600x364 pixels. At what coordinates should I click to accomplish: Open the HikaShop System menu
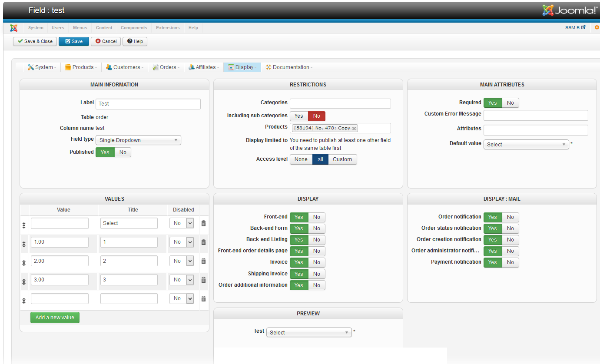[42, 67]
